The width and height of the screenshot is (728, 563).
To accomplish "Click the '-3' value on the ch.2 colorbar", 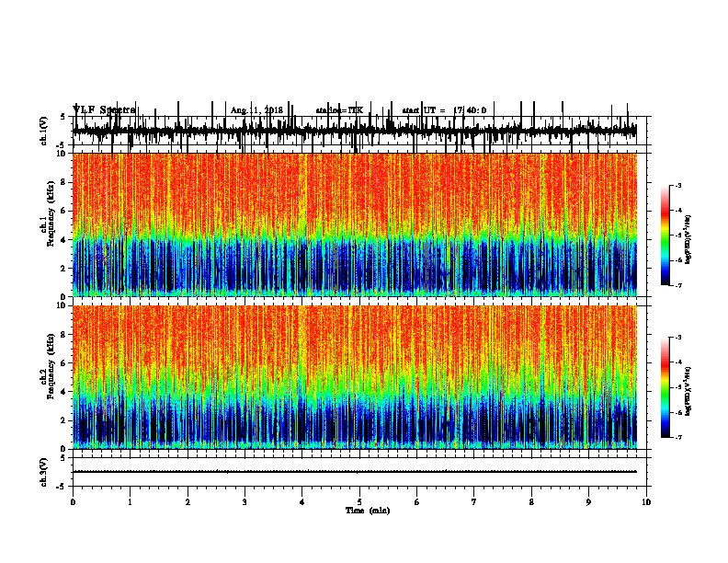I will coord(678,338).
